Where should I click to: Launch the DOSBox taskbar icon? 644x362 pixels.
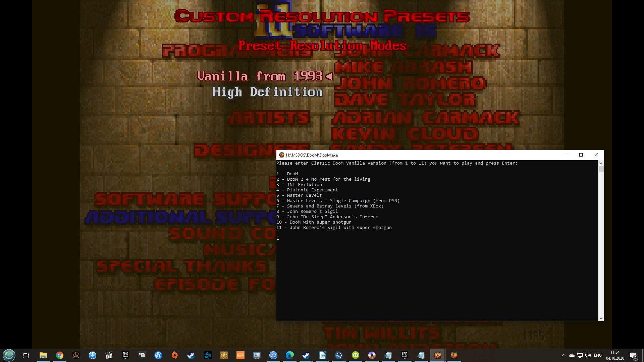(x=224, y=355)
